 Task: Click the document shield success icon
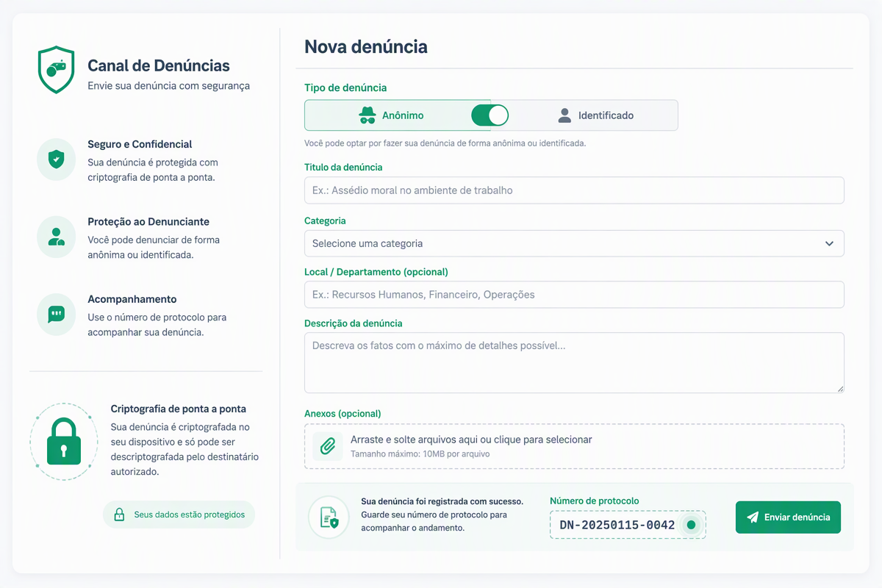[329, 517]
